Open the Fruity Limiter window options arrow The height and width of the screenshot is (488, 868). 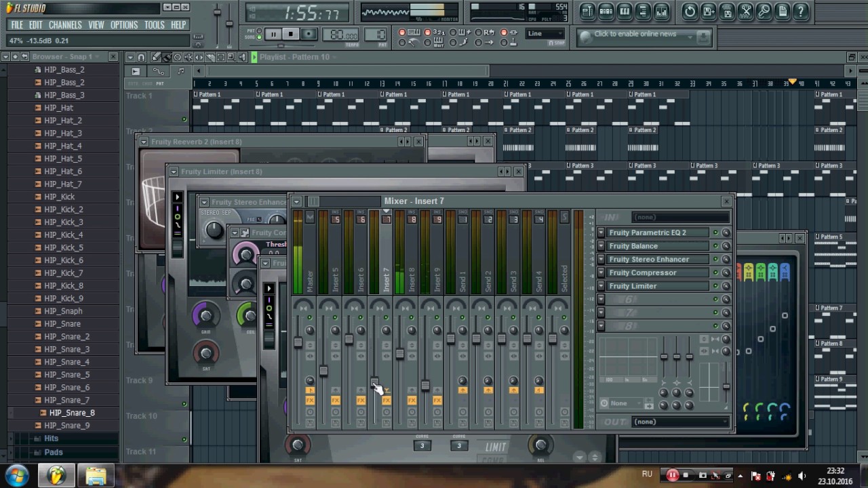pyautogui.click(x=174, y=171)
